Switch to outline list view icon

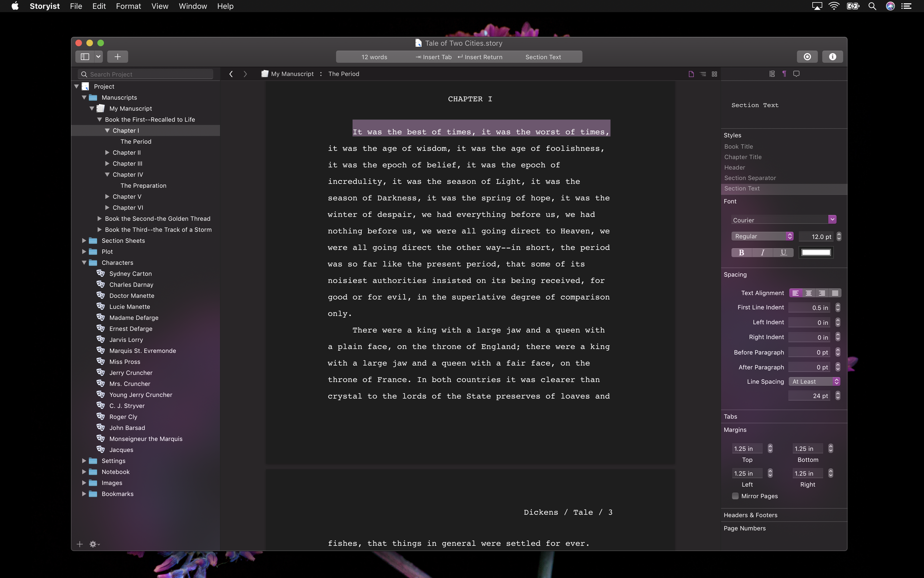703,74
